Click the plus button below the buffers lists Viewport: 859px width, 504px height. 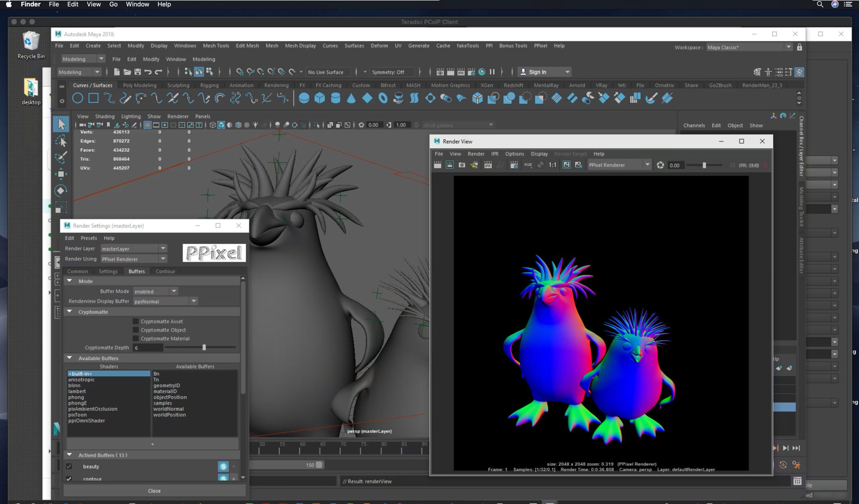click(152, 444)
